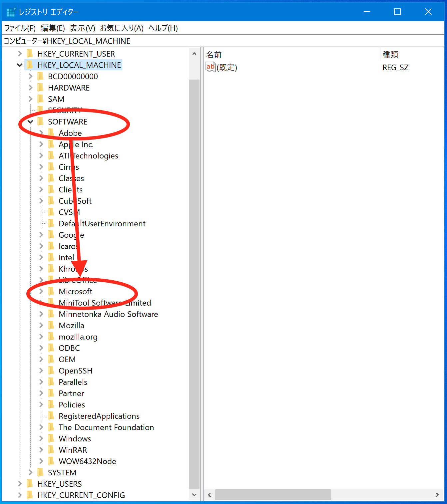Minimize the Registry Editor window
This screenshot has width=447, height=504.
(367, 12)
